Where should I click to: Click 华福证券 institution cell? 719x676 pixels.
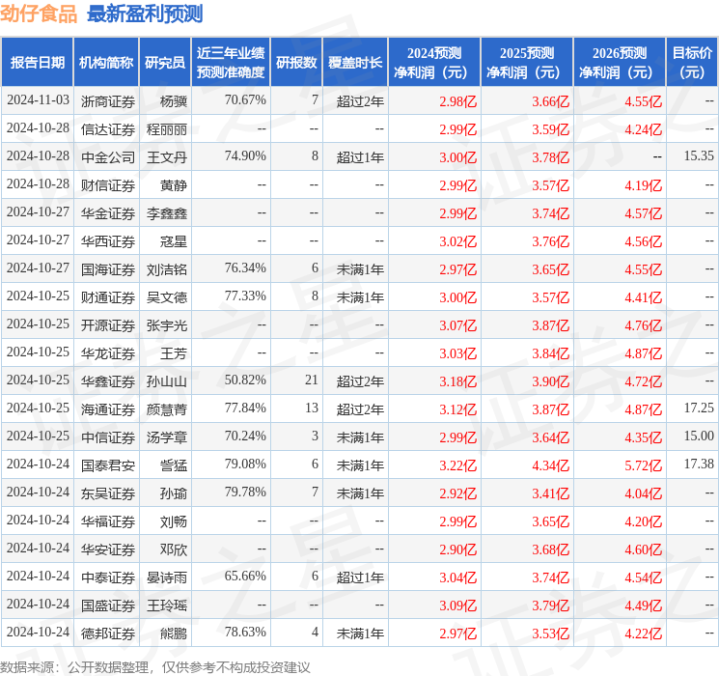(x=108, y=521)
